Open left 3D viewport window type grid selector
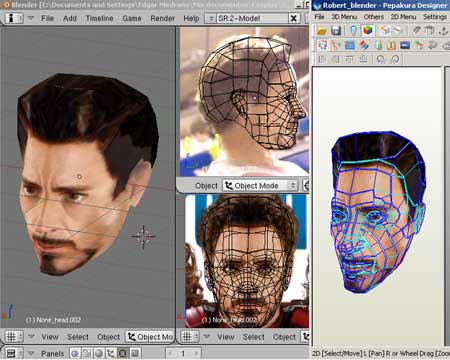 13,337
